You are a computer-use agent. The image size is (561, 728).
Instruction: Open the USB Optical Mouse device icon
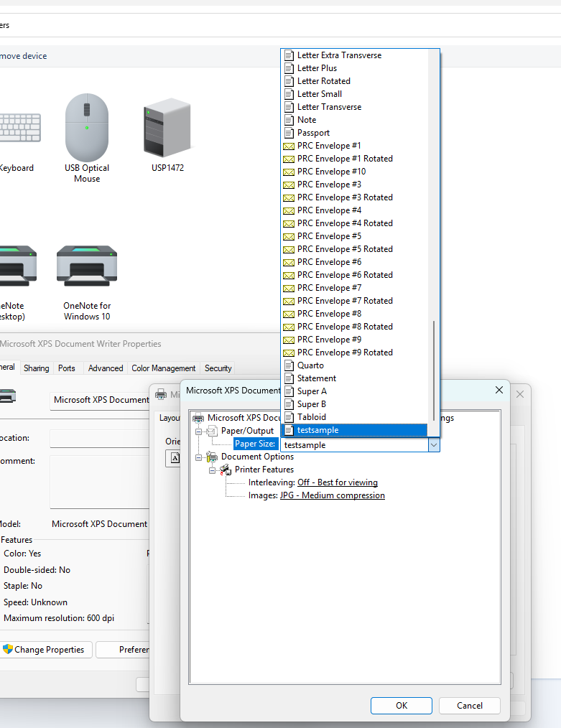tap(87, 128)
